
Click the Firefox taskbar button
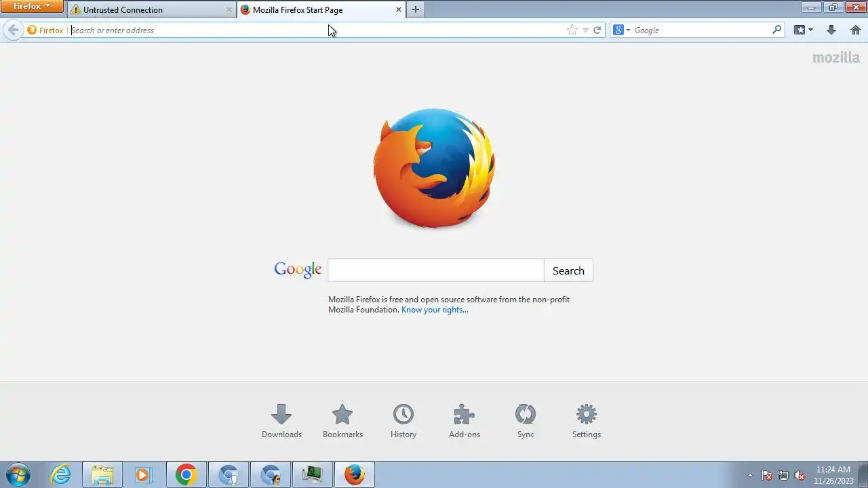355,474
